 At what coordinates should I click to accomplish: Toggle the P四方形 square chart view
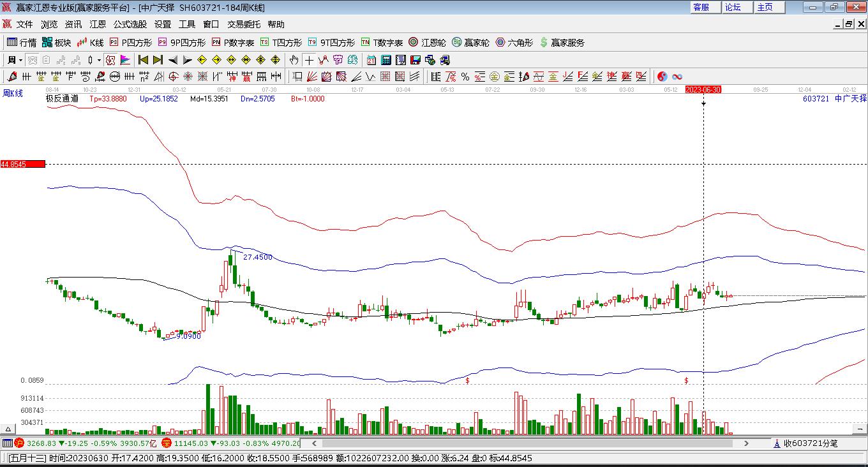click(x=131, y=43)
